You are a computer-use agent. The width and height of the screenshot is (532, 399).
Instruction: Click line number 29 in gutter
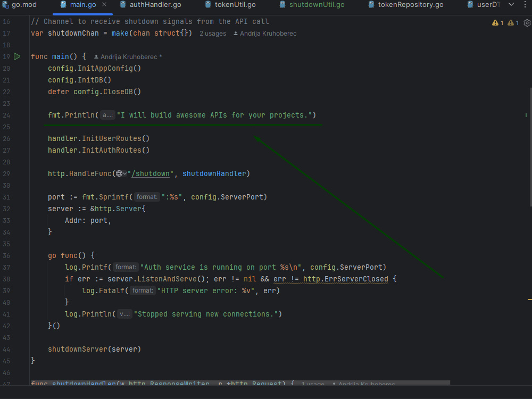click(x=6, y=174)
